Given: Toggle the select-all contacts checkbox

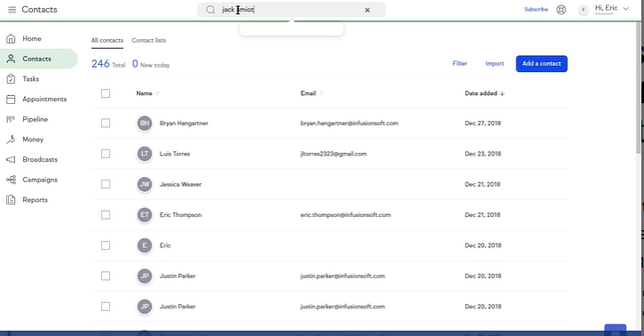Looking at the screenshot, I should 106,93.
